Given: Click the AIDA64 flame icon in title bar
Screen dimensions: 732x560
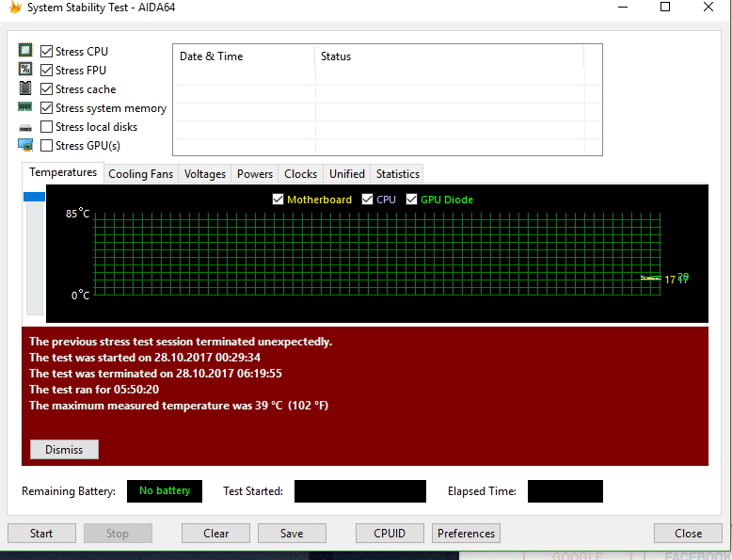Looking at the screenshot, I should [x=15, y=7].
